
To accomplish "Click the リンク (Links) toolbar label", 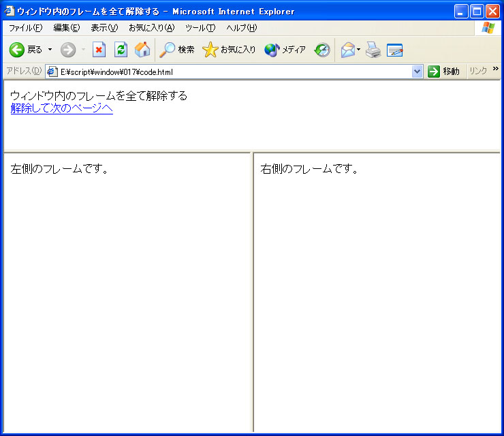I will (x=478, y=71).
